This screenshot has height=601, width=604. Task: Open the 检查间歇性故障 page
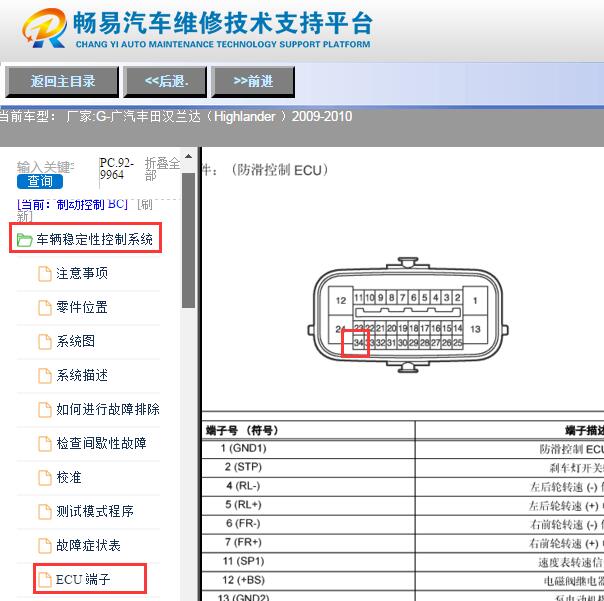point(101,443)
